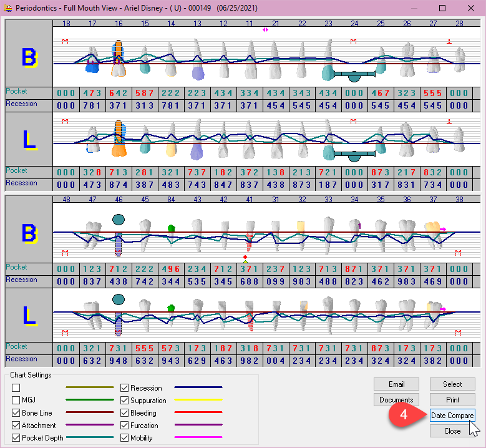486x448 pixels.
Task: Click the Email button
Action: [396, 384]
